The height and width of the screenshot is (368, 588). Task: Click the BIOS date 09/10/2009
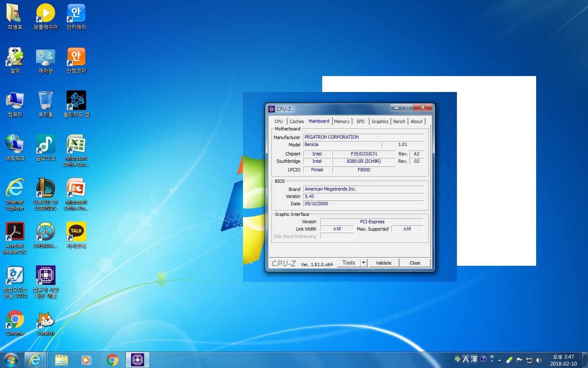(x=363, y=204)
